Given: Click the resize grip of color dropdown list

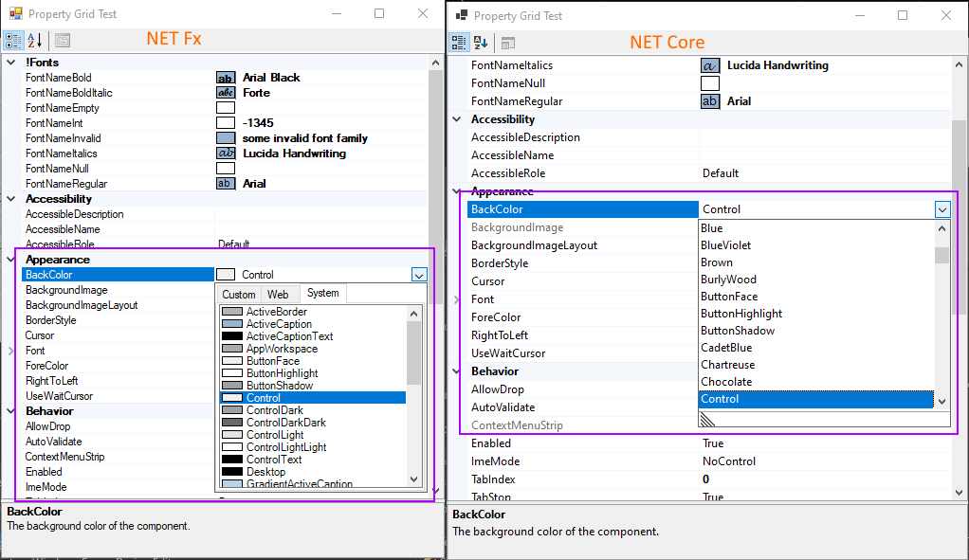Looking at the screenshot, I should point(707,421).
